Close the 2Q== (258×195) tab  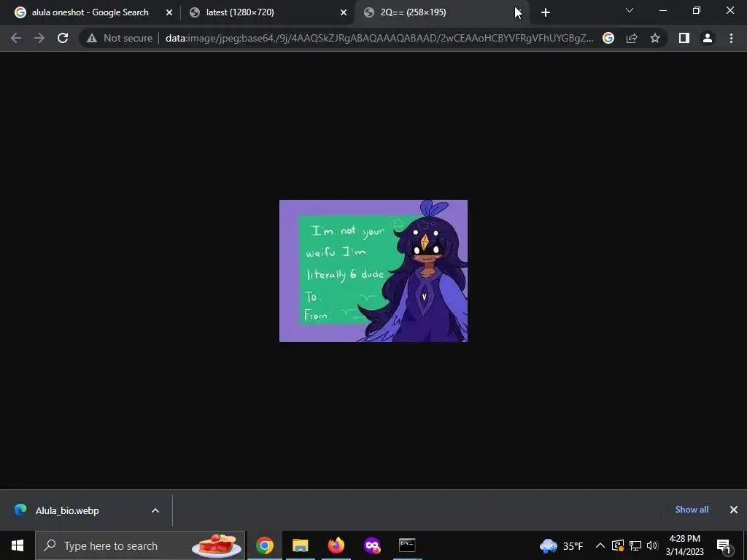click(x=518, y=12)
